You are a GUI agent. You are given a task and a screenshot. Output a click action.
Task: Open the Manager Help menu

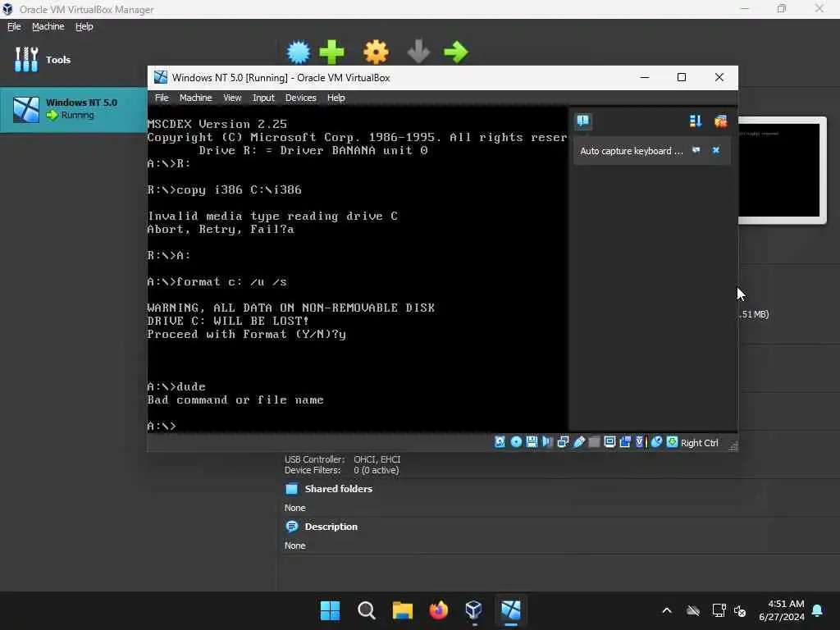coord(84,26)
